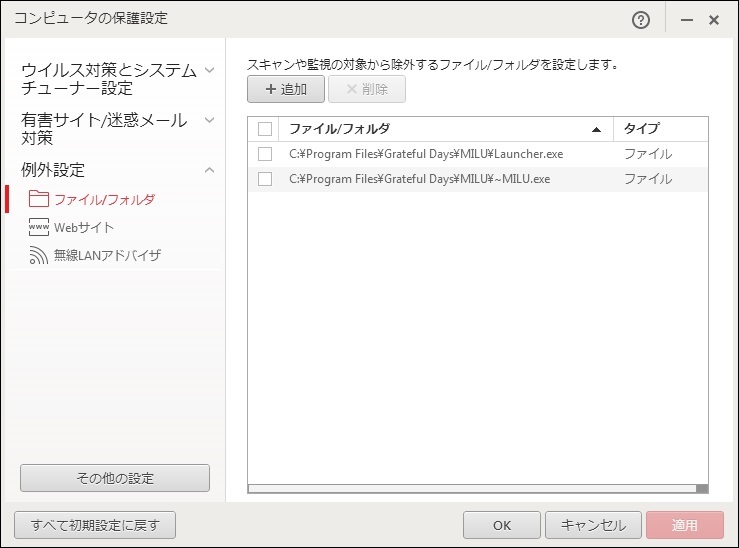The width and height of the screenshot is (739, 548).
Task: Minimize the protection settings window
Action: (x=688, y=19)
